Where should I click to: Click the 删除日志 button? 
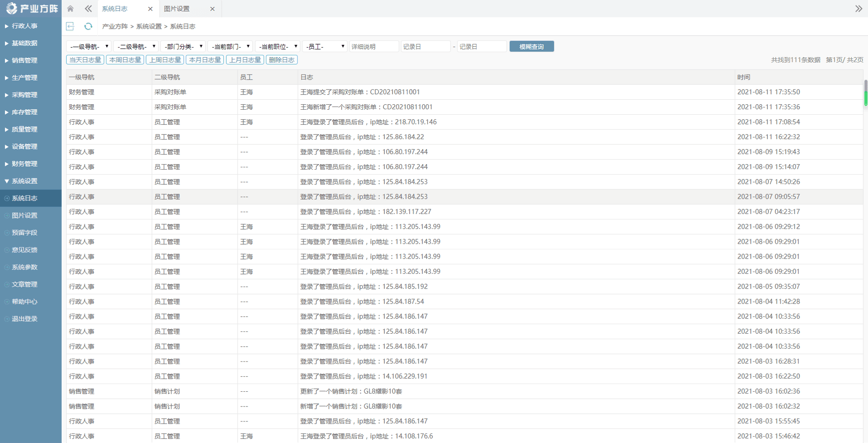[x=281, y=60]
